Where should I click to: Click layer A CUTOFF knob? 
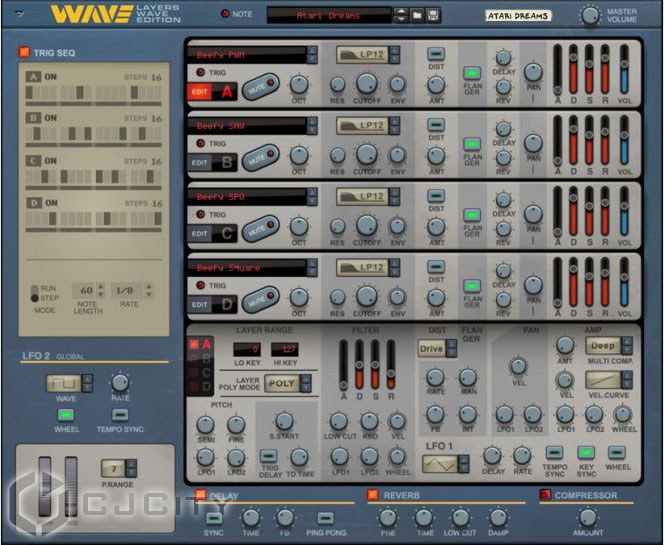coord(367,83)
